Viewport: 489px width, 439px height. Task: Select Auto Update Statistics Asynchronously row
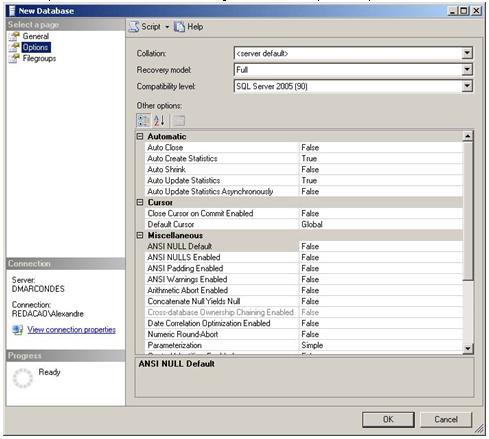pos(304,191)
